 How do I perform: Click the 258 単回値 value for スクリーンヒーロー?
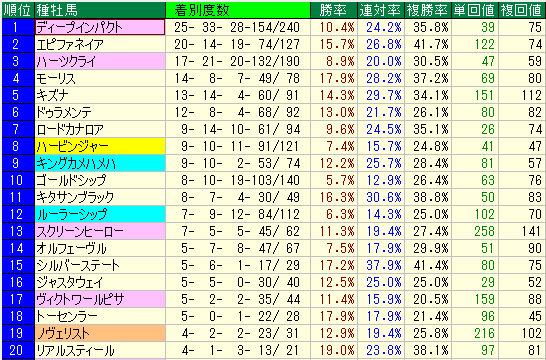coord(484,232)
